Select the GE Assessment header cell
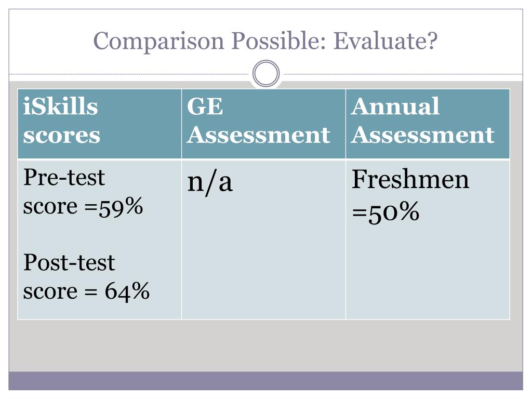This screenshot has width=532, height=399. point(263,124)
